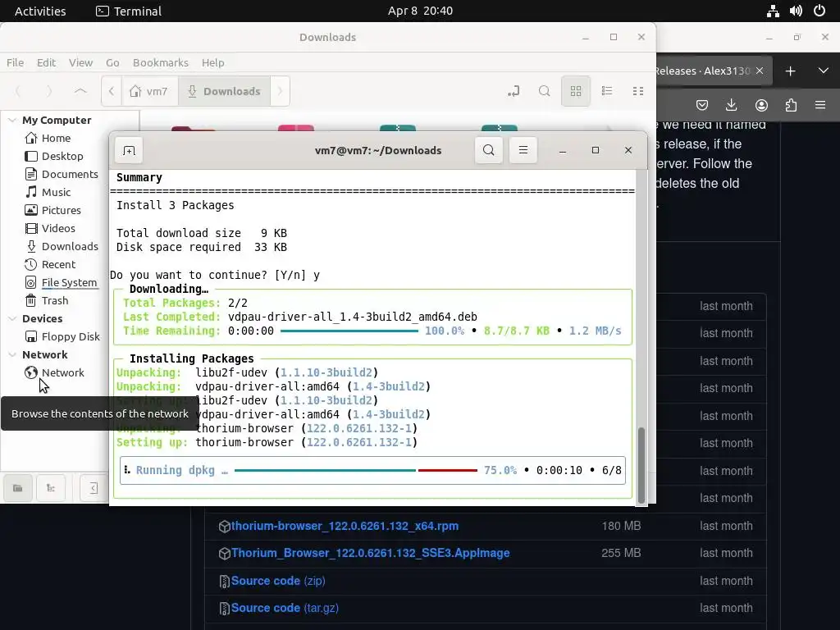Show places in the sidebar
Viewport: 840px width, 630px height.
18,488
